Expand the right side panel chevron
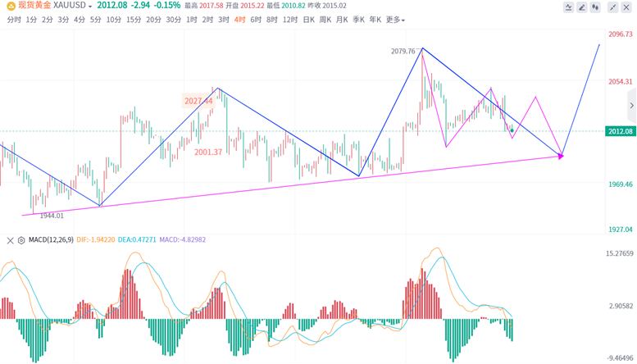The width and height of the screenshot is (637, 364). pos(631,106)
